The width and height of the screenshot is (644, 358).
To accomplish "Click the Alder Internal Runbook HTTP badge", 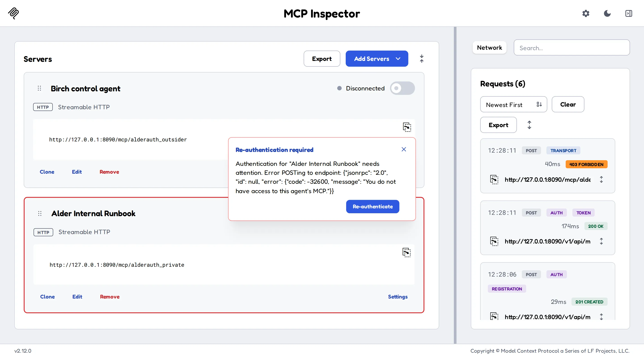I will (x=43, y=232).
